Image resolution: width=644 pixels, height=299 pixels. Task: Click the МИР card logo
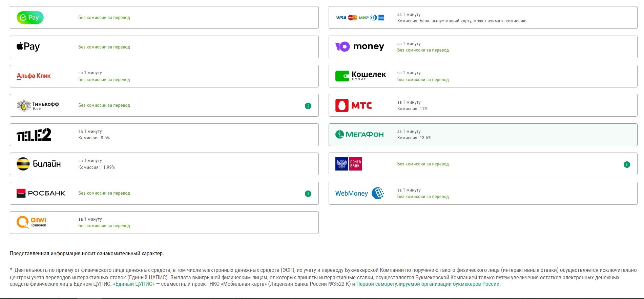pyautogui.click(x=363, y=18)
